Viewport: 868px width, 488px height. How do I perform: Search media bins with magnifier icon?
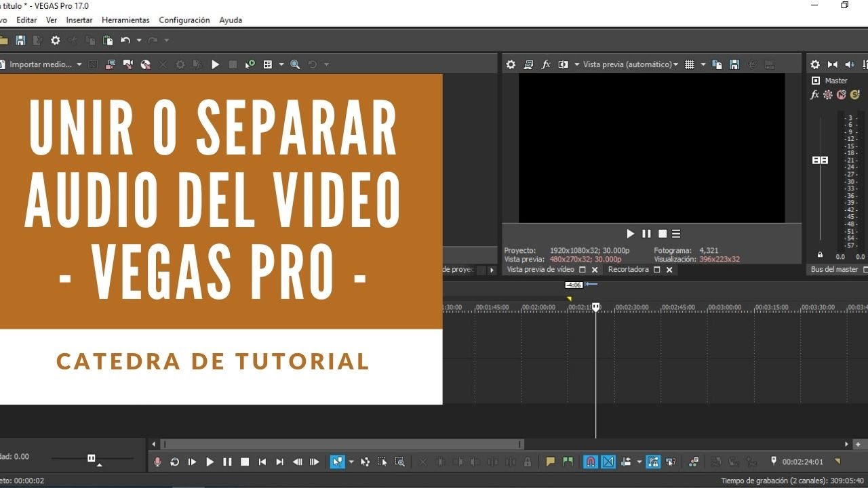click(x=295, y=64)
